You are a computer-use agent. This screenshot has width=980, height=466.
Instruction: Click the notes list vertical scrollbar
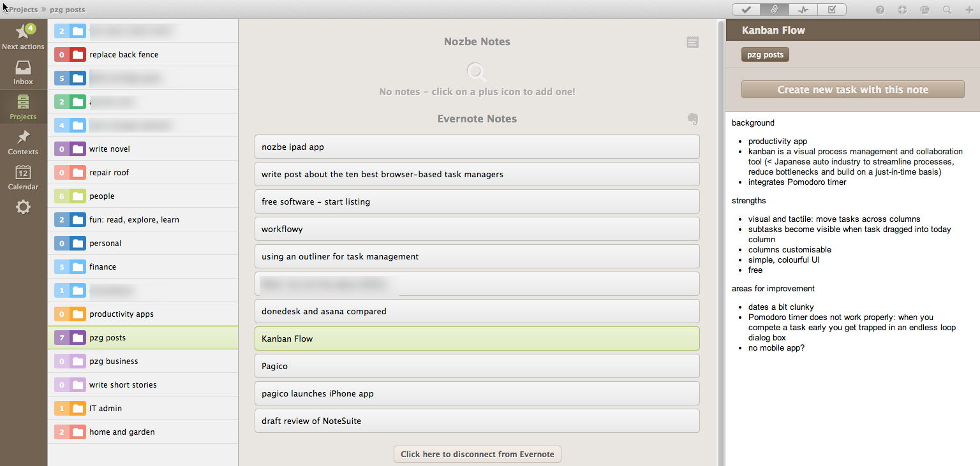tap(722, 242)
